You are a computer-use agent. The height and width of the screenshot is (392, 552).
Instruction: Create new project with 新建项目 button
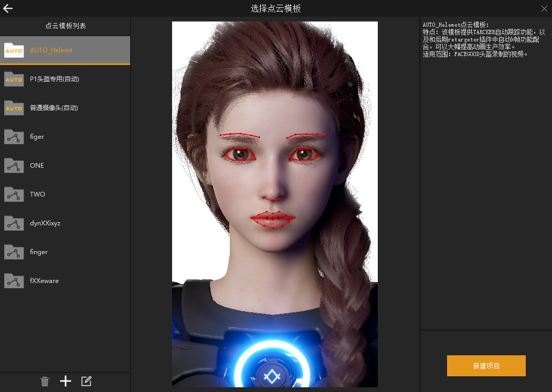pos(486,366)
